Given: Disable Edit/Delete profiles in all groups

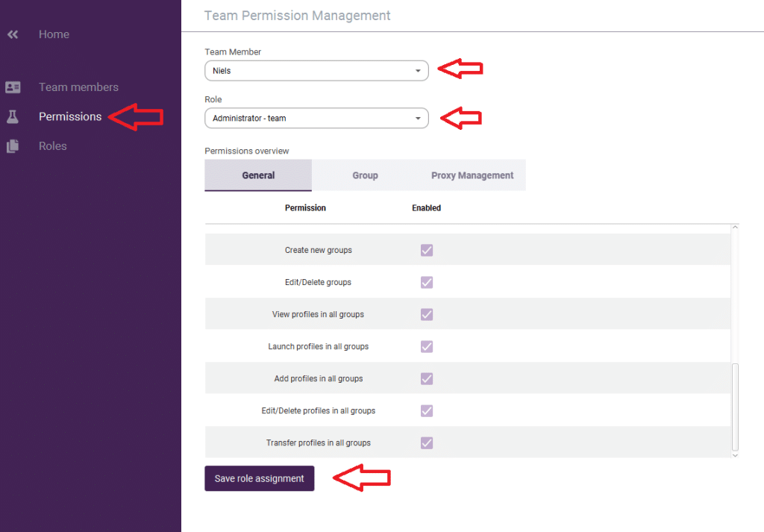Looking at the screenshot, I should tap(426, 410).
